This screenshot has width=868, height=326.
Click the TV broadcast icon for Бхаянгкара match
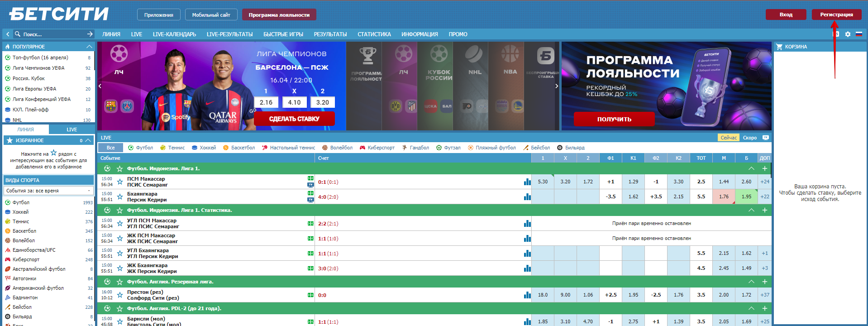click(310, 200)
